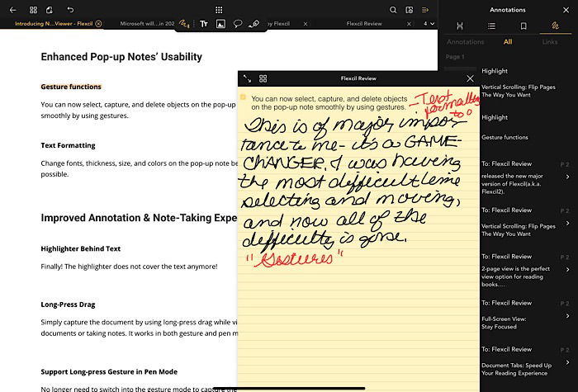Select the text box tool (Tт)

pyautogui.click(x=204, y=24)
